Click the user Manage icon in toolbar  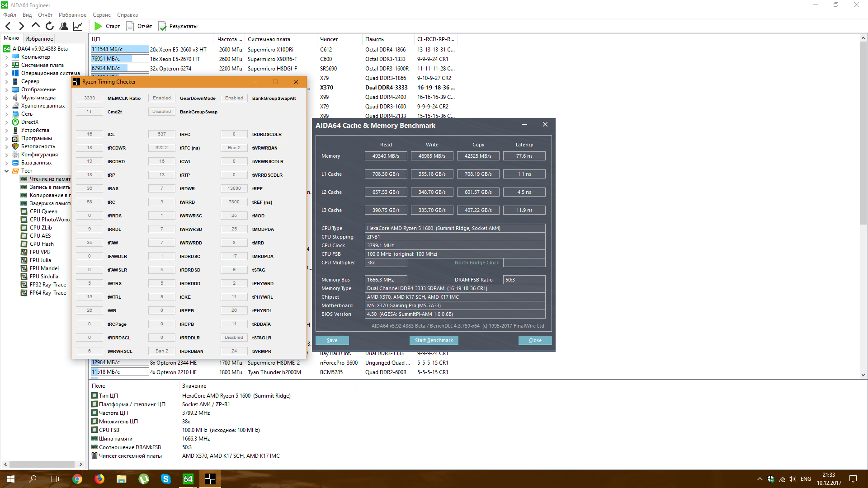64,26
